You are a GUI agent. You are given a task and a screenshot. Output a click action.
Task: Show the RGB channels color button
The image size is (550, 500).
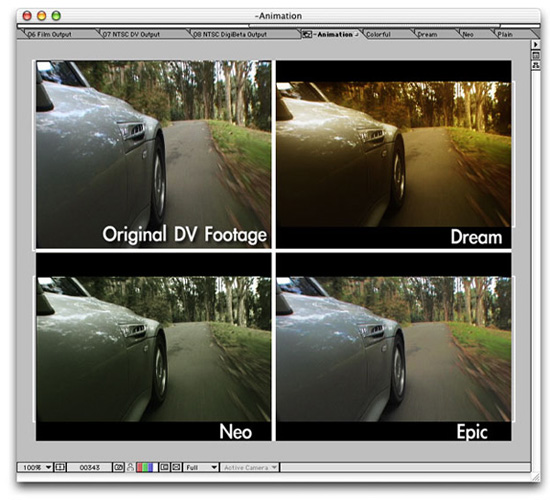click(147, 467)
